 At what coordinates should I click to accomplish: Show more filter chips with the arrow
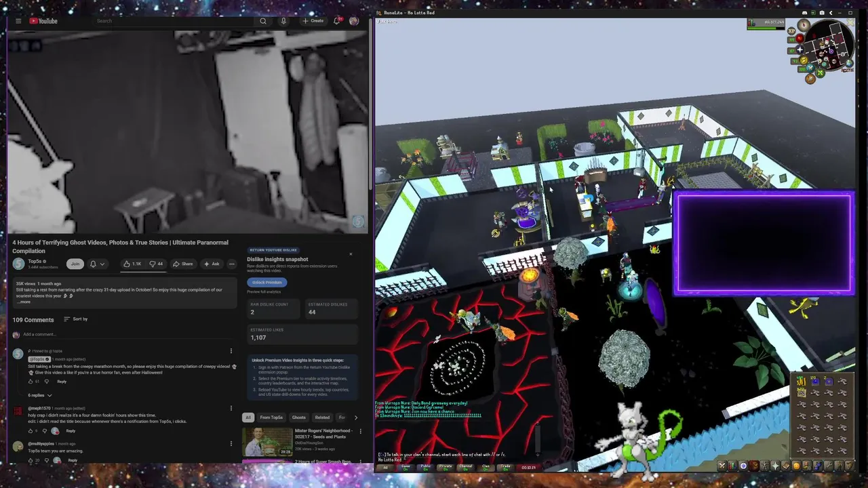tap(355, 418)
